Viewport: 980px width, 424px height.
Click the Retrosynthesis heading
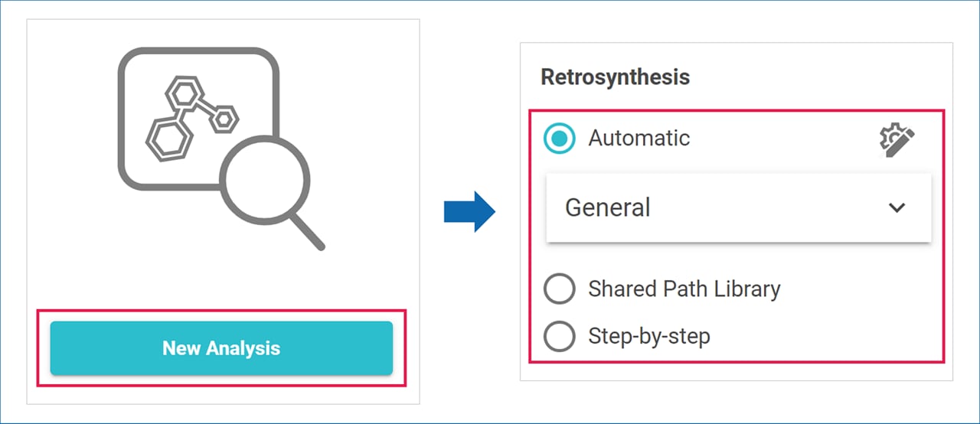615,77
